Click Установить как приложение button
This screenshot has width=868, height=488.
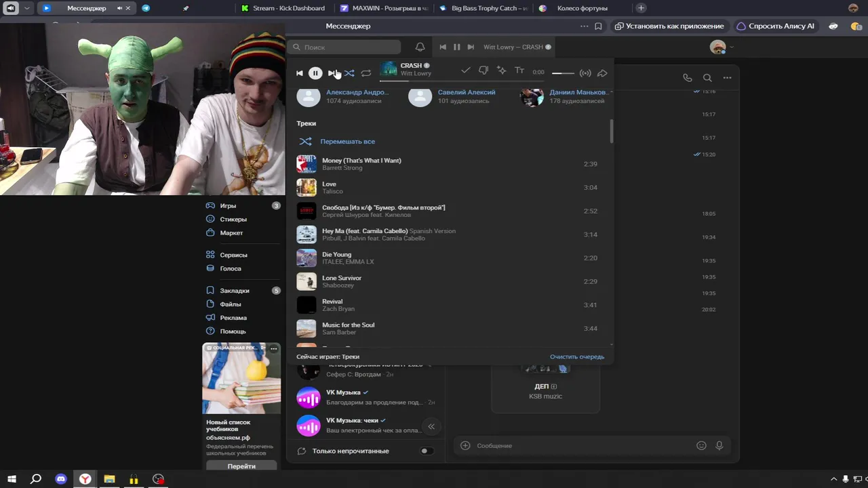669,26
